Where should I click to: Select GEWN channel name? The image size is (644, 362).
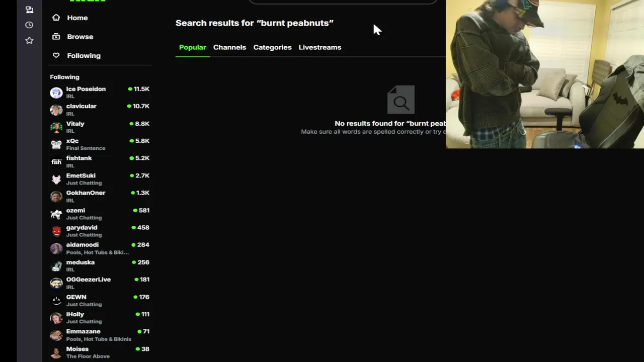pos(76,297)
